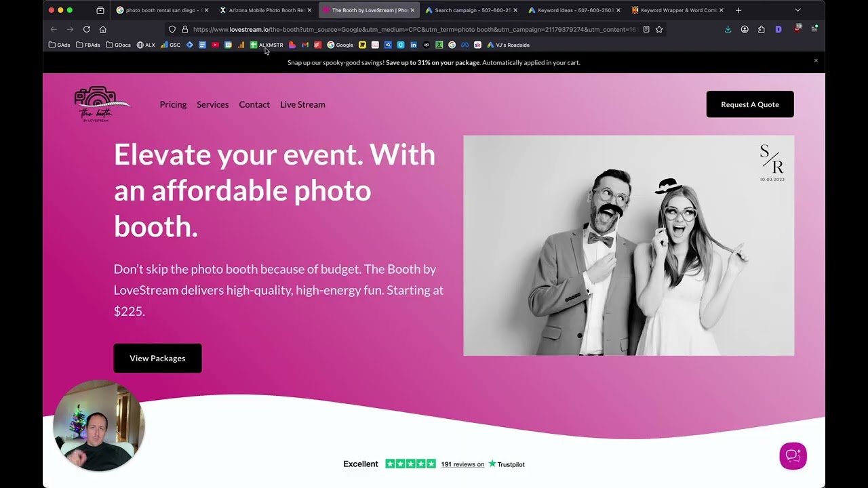Screen dimensions: 868x488
Task: Open the Gmail bookmark icon
Action: (x=305, y=45)
